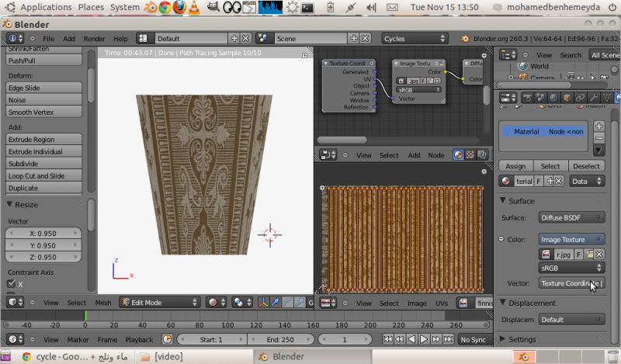Select material nodes type in node editor
621x364 pixels.
[458, 155]
